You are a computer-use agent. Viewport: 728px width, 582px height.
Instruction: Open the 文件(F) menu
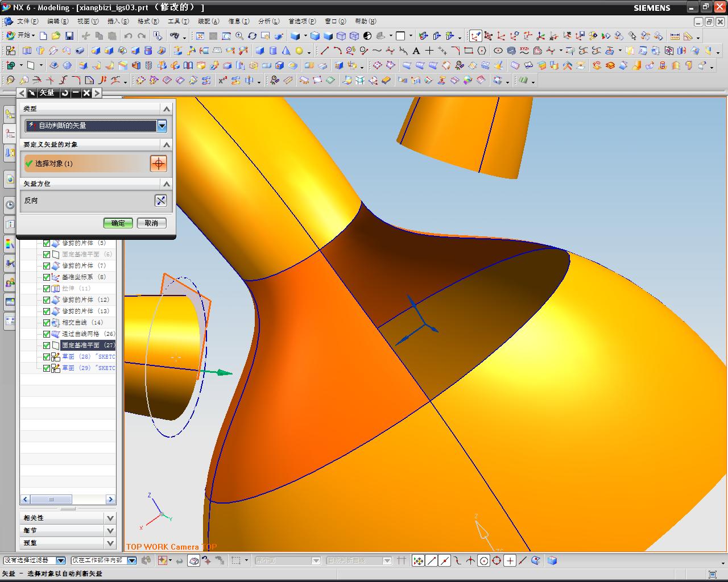27,21
